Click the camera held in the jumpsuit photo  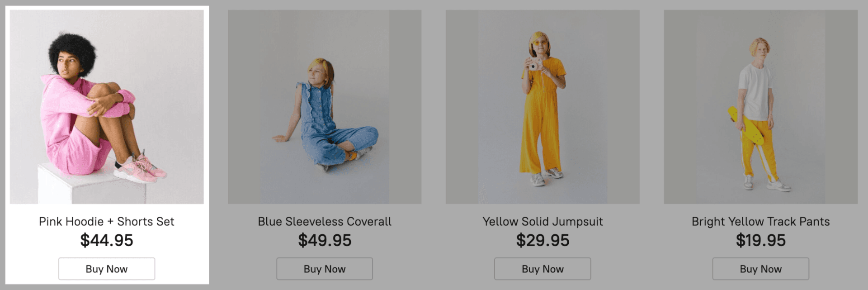535,64
